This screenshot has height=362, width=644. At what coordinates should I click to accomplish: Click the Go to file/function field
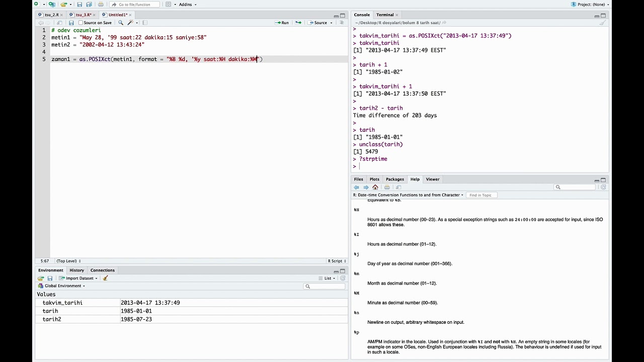(x=134, y=5)
